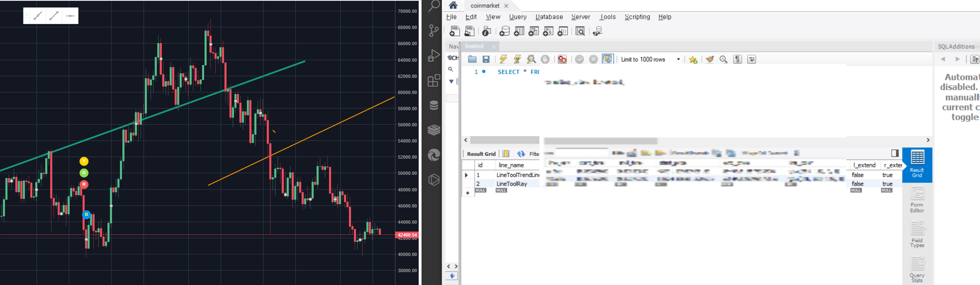Switch to the linetool query tab

(474, 46)
